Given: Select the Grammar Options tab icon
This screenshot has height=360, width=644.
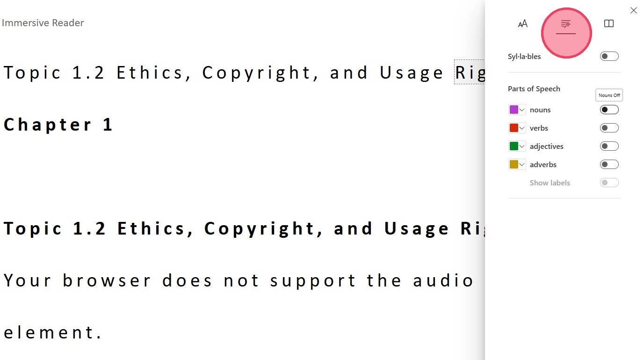Looking at the screenshot, I should [x=566, y=24].
